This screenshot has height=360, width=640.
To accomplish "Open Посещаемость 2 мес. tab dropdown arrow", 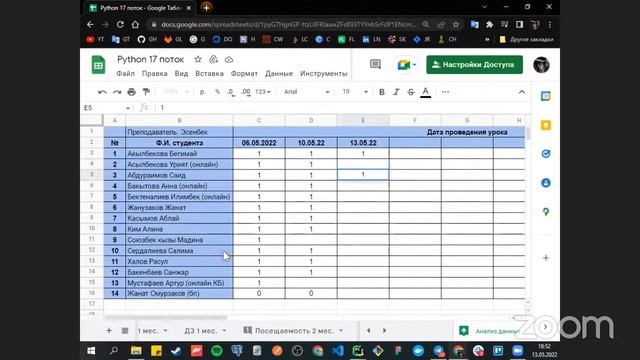I will (x=341, y=331).
